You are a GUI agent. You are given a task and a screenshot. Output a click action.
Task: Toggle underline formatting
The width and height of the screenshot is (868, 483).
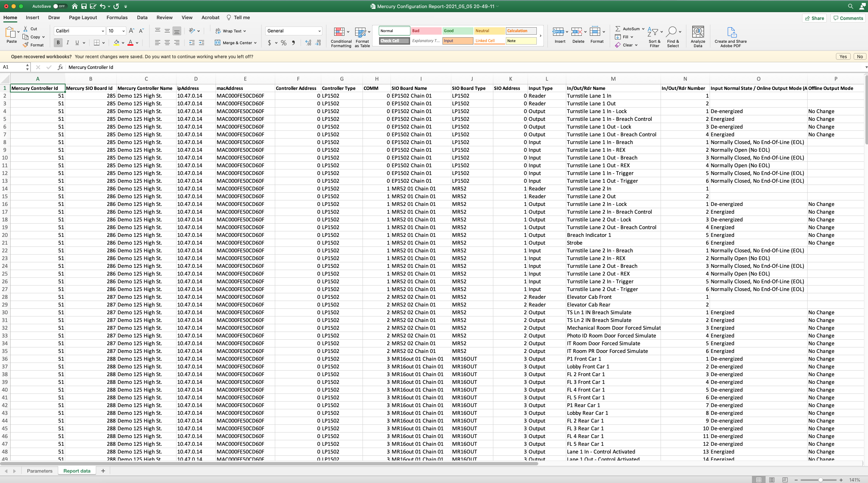[77, 42]
